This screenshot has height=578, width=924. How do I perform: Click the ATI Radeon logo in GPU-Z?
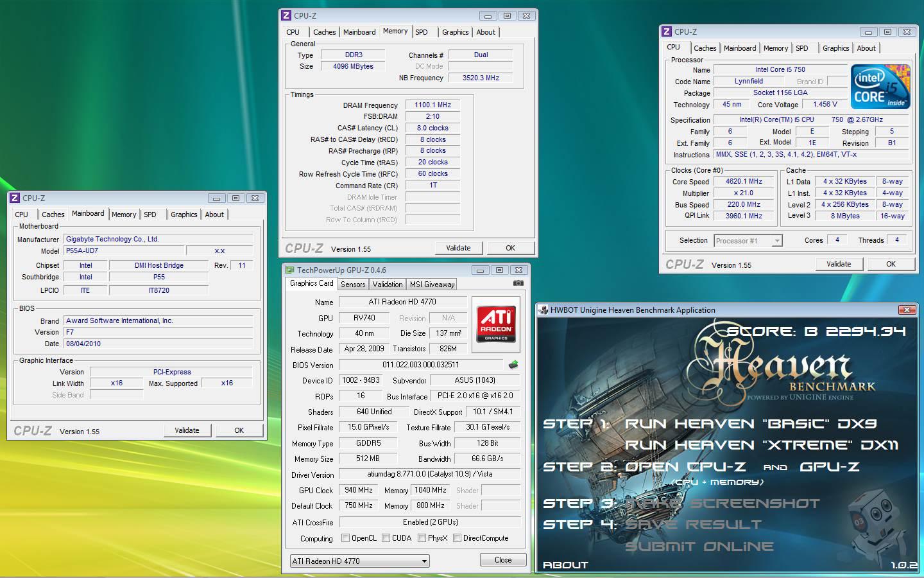tap(495, 324)
